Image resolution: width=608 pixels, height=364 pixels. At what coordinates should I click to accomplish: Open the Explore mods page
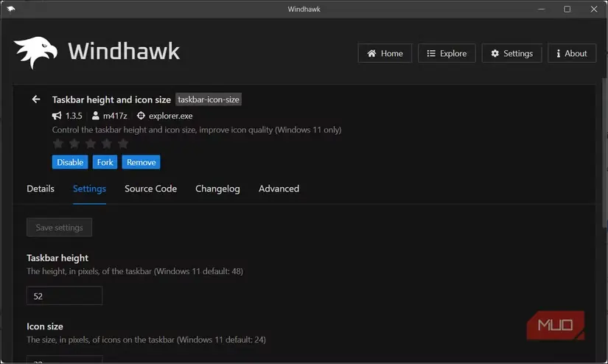(447, 53)
